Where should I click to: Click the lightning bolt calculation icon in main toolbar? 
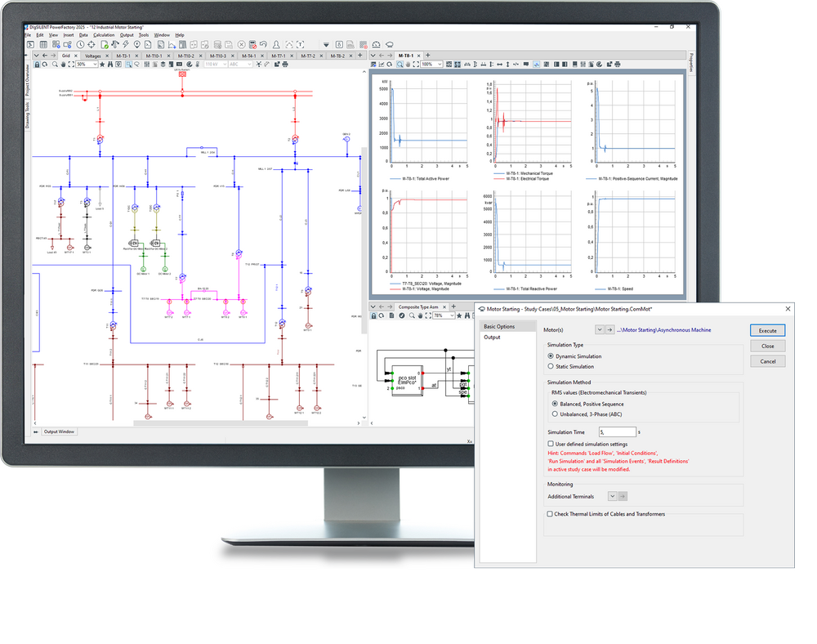[x=125, y=44]
